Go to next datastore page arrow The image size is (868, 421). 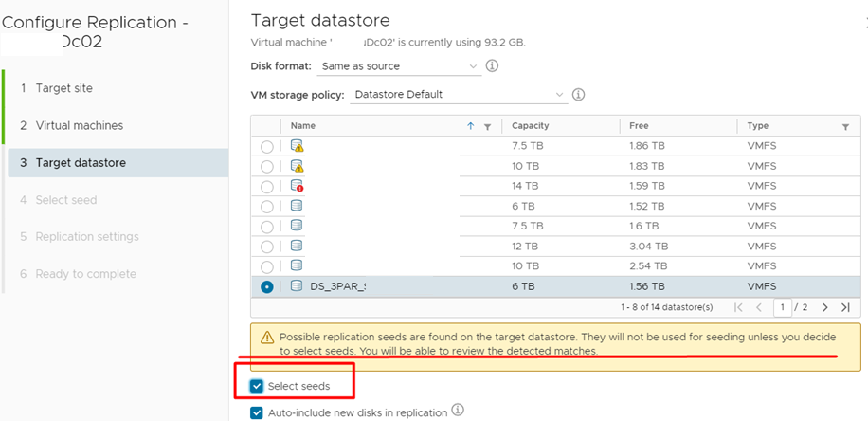[825, 307]
